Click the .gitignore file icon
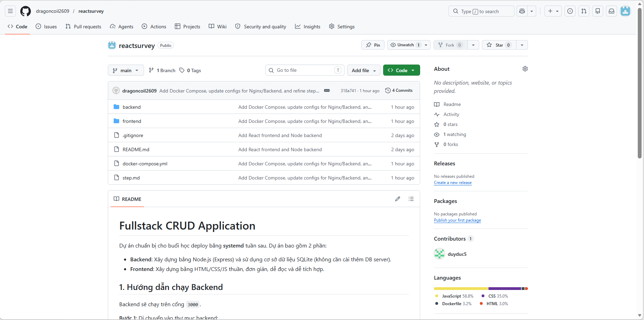 tap(116, 135)
